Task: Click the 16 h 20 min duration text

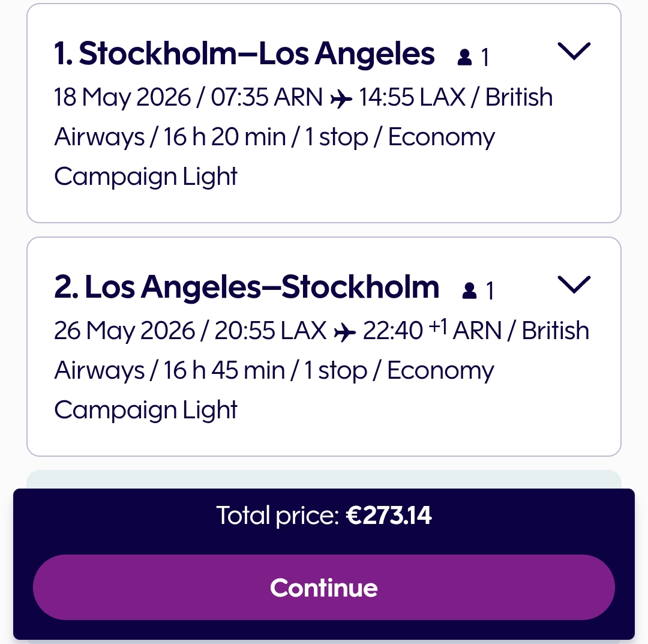Action: 225,137
